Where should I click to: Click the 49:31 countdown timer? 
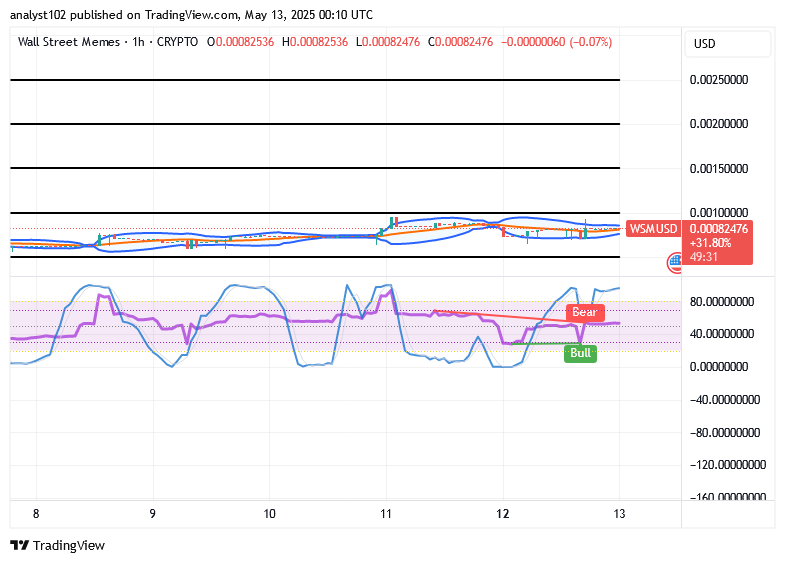click(703, 257)
